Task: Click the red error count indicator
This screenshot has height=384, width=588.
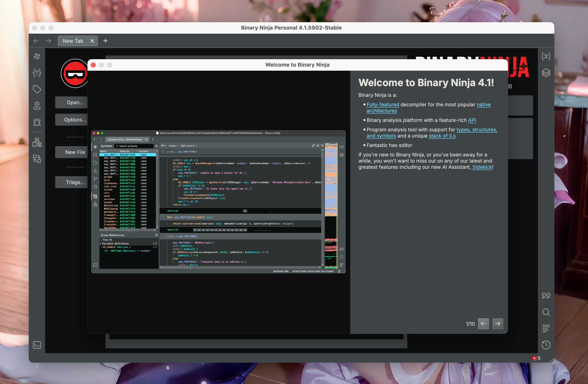Action: (536, 358)
